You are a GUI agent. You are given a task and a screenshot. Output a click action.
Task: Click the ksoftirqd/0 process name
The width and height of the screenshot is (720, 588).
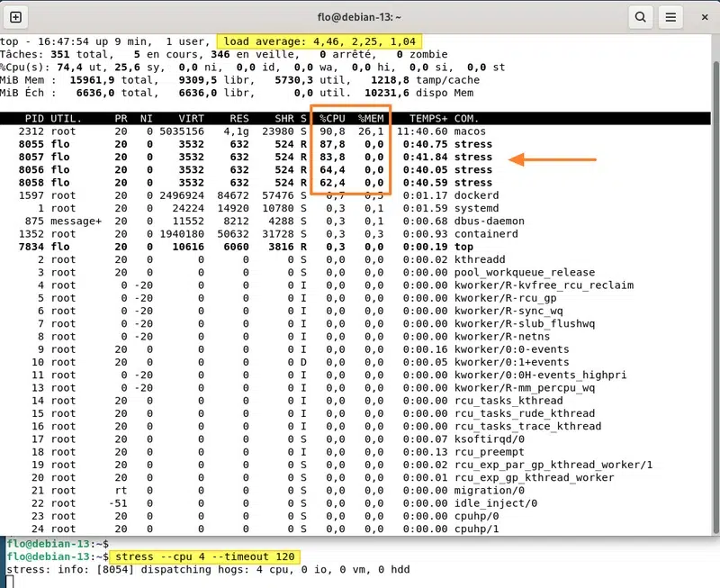point(489,439)
